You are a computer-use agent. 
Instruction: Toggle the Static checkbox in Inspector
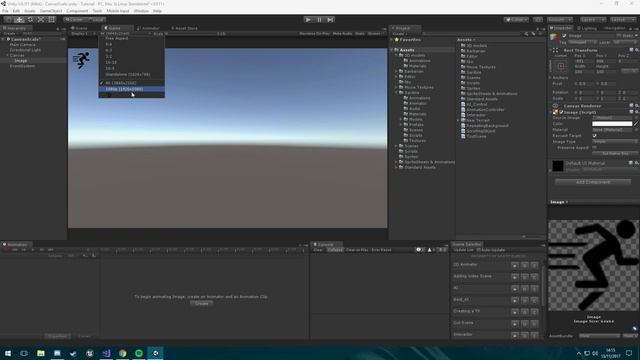point(620,36)
